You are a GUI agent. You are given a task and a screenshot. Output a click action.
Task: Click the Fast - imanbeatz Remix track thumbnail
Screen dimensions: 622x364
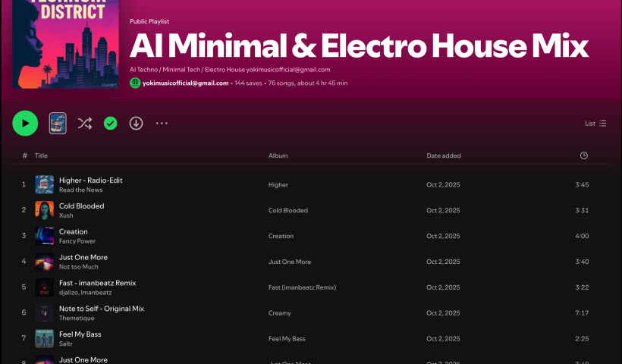(44, 287)
